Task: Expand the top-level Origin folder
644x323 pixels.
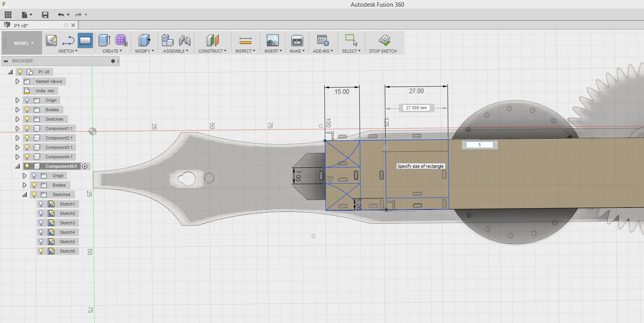Action: (17, 100)
